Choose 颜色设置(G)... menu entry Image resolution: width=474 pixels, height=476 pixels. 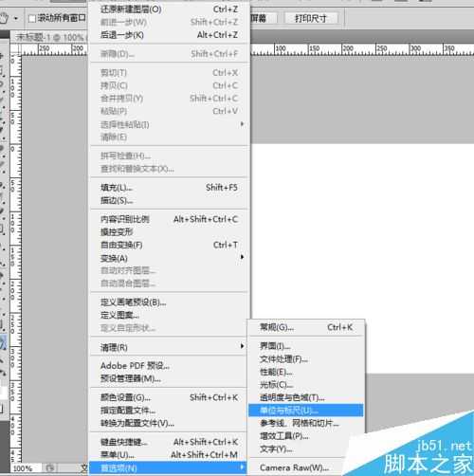click(169, 397)
